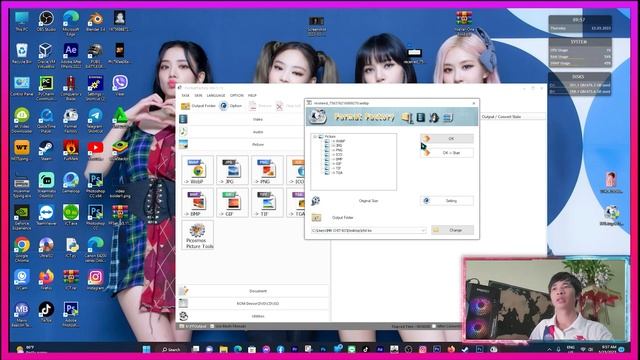The width and height of the screenshot is (640, 360).
Task: Select the WebP conversion tile in main window
Action: click(x=198, y=170)
